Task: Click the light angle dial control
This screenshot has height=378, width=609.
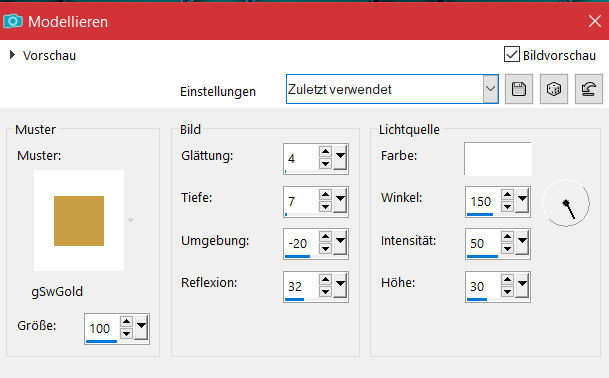Action: (566, 203)
